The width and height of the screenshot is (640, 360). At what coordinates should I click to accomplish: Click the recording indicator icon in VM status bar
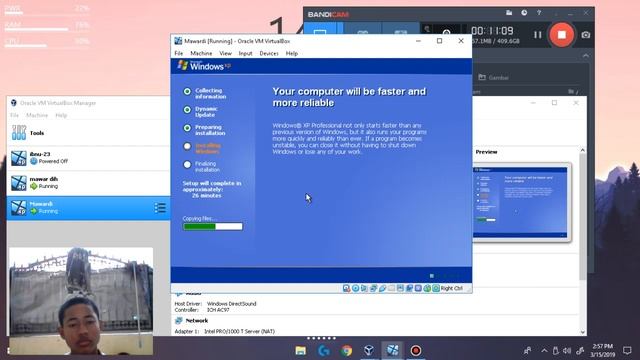coord(409,288)
